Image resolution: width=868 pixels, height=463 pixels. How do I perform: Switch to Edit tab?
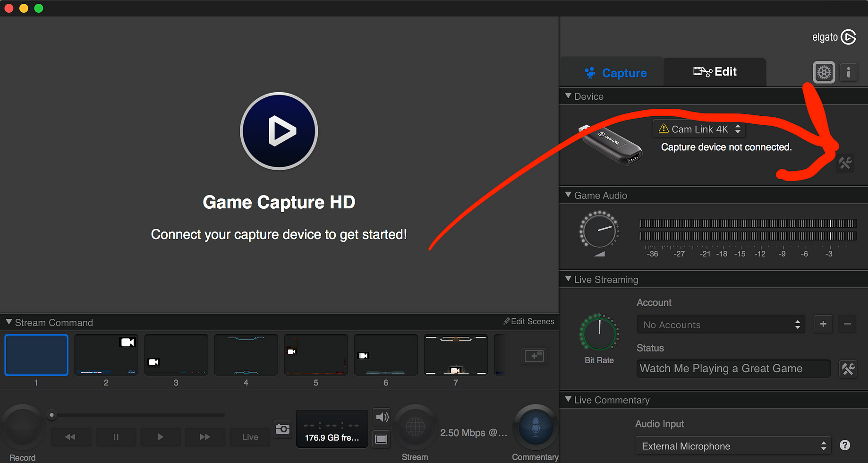[x=715, y=72]
